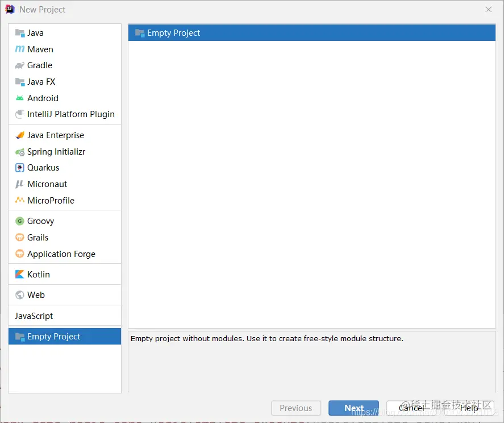Choose Web project type
Screen dimensions: 504x423
pos(65,295)
